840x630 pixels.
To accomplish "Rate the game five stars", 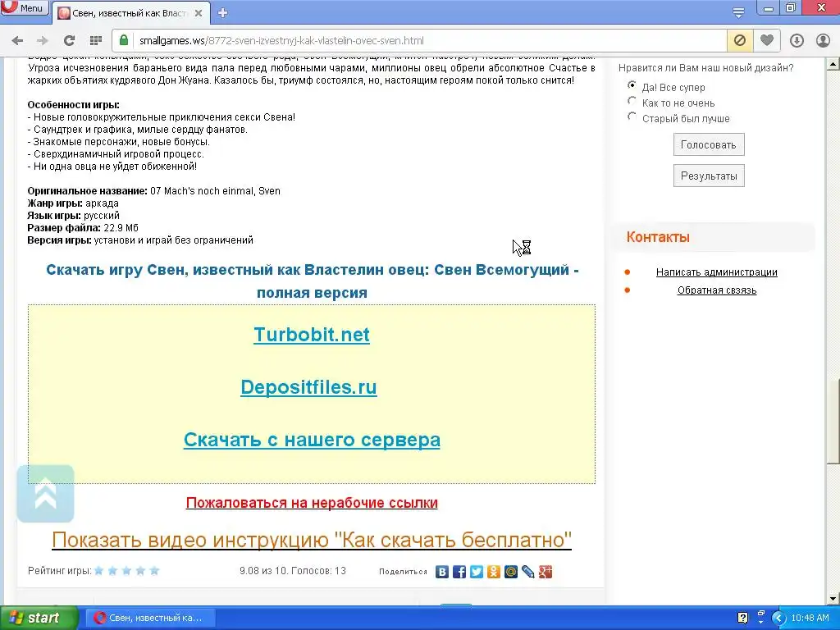I will [155, 571].
